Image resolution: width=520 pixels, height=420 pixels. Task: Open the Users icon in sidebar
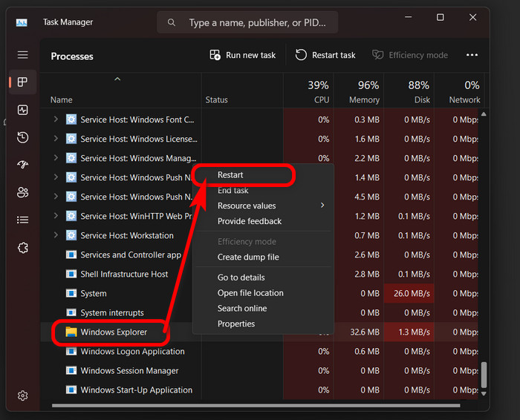pyautogui.click(x=22, y=192)
